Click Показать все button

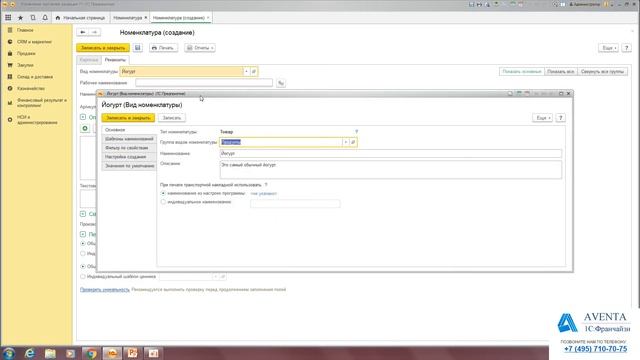pos(561,71)
